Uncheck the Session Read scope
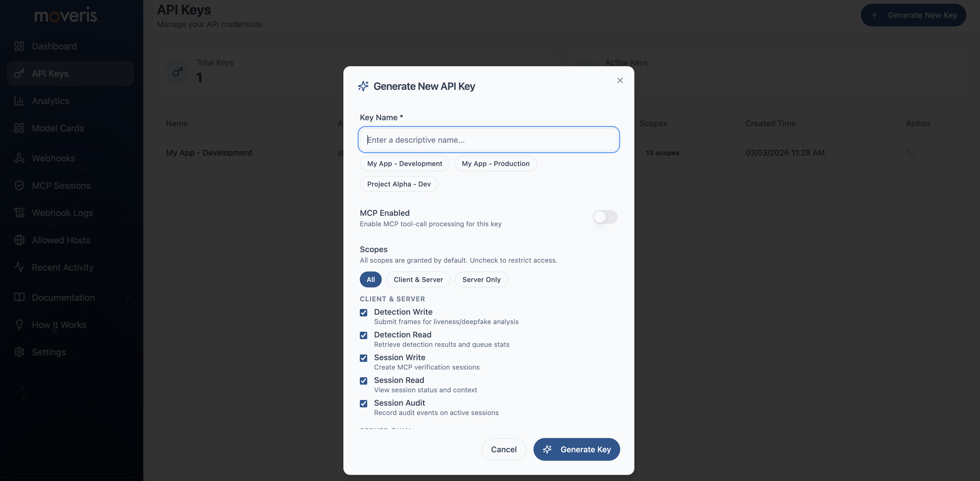This screenshot has width=980, height=481. coord(364,381)
